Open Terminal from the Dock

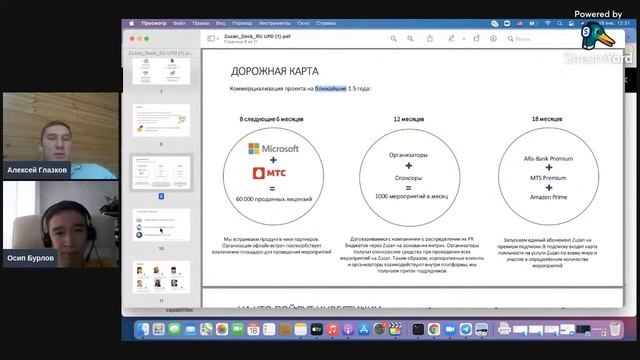(418, 329)
